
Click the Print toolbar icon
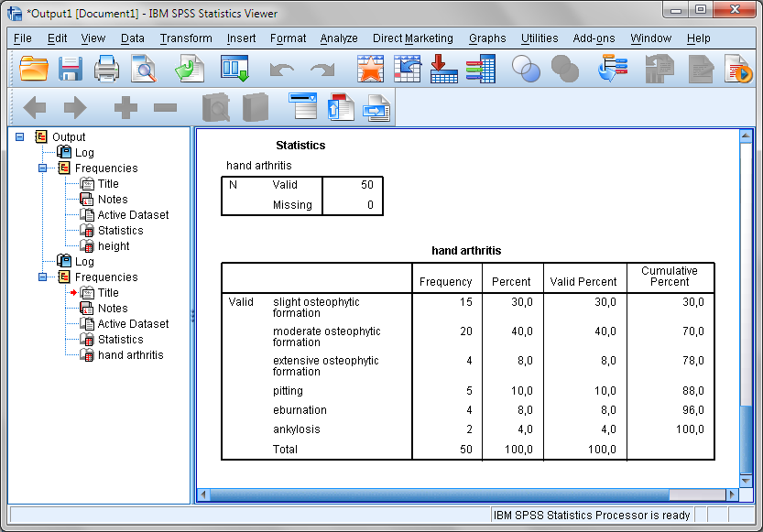[106, 69]
